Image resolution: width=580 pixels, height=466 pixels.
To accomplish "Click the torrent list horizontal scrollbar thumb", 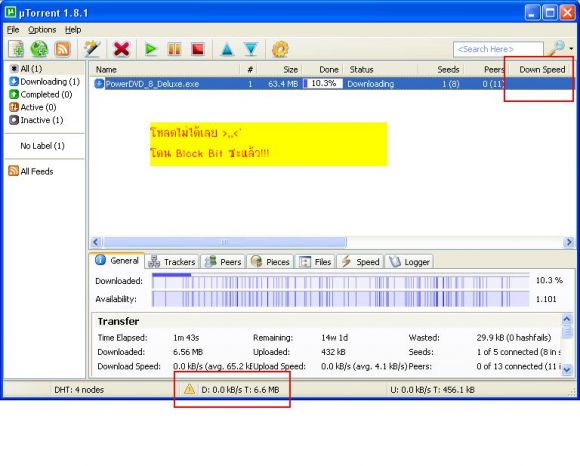I will point(225,243).
